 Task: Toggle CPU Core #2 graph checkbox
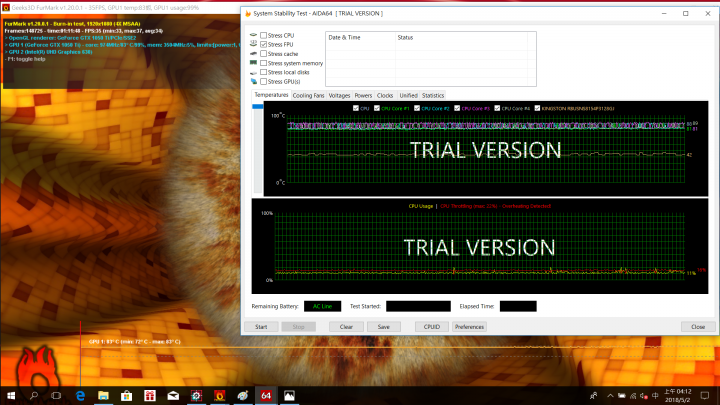[417, 108]
